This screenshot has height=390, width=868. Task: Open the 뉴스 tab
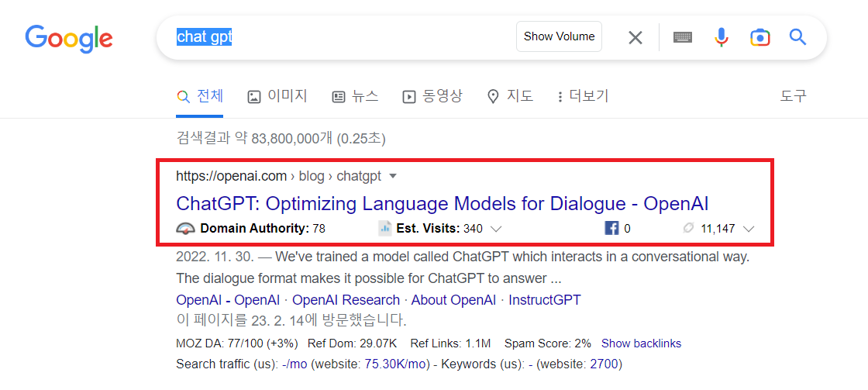355,96
